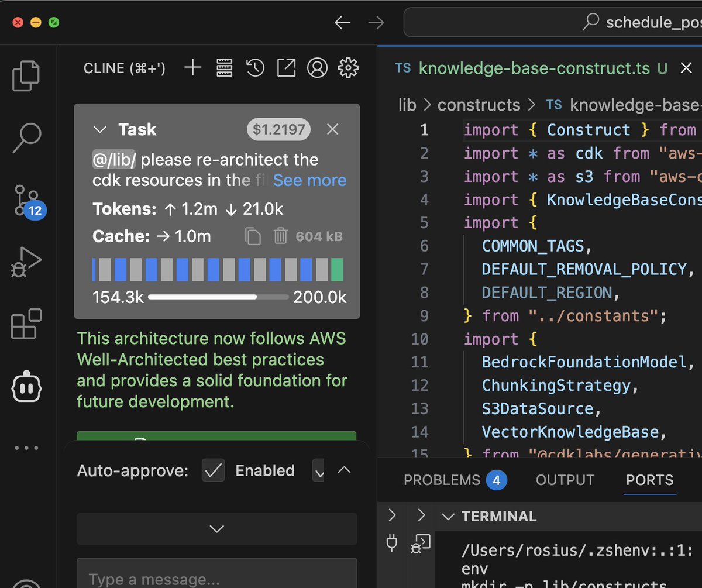Close the Cline task card
The width and height of the screenshot is (702, 588).
332,129
